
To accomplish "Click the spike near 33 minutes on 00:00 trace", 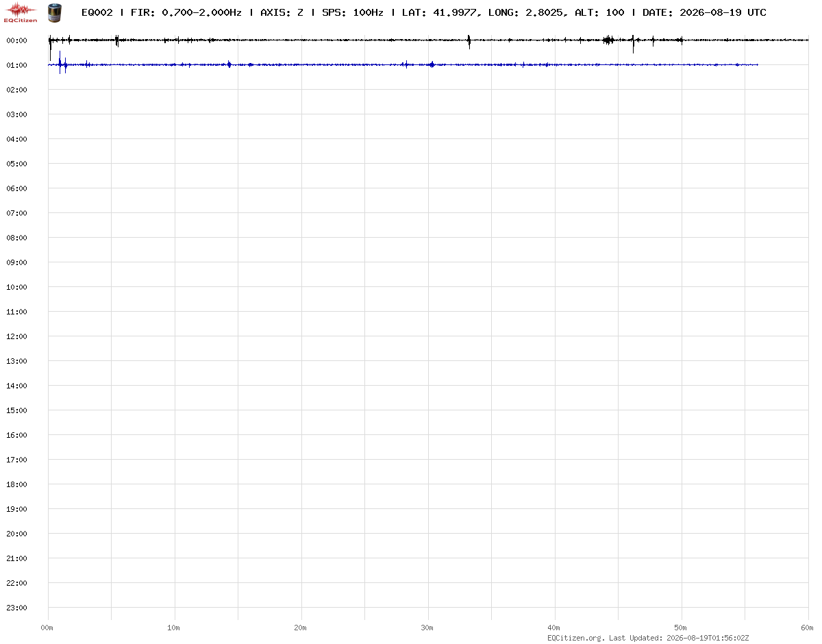I will point(469,41).
